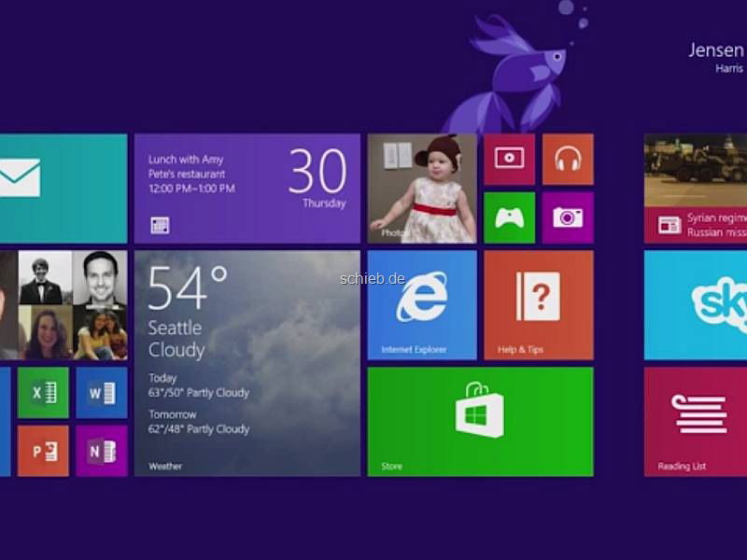Click the small calendar icon in Calendar tile
Image resolution: width=747 pixels, height=560 pixels.
pyautogui.click(x=160, y=225)
